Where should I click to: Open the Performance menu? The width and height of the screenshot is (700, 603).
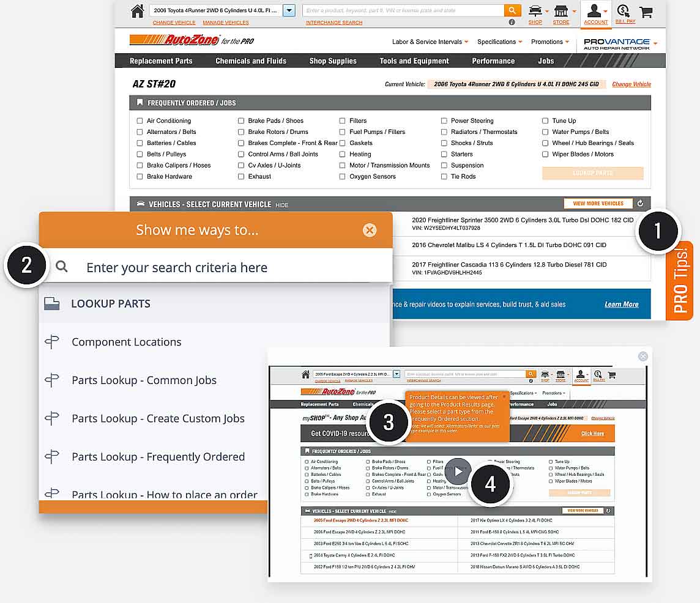point(493,61)
